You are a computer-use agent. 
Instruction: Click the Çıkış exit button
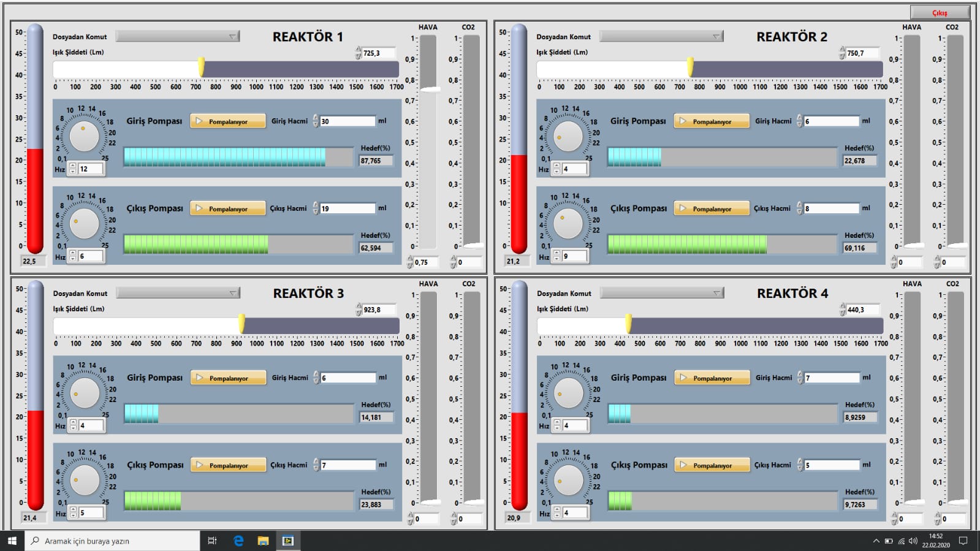click(940, 12)
